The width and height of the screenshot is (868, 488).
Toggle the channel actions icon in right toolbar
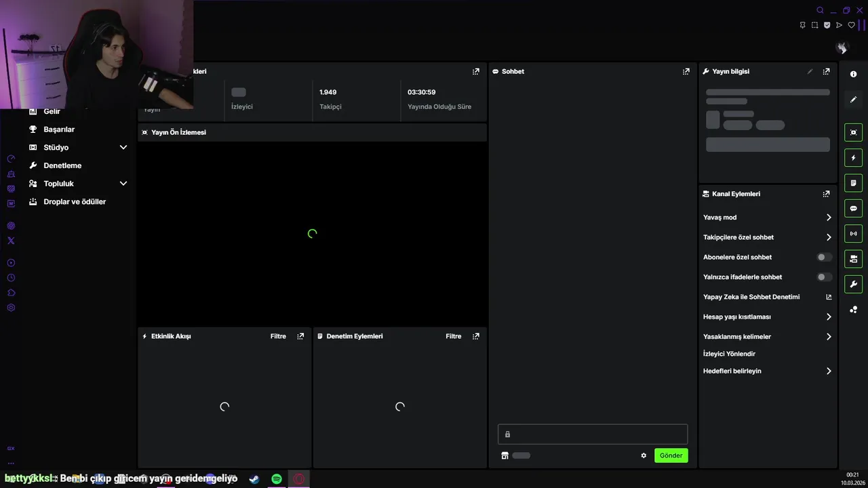853,259
